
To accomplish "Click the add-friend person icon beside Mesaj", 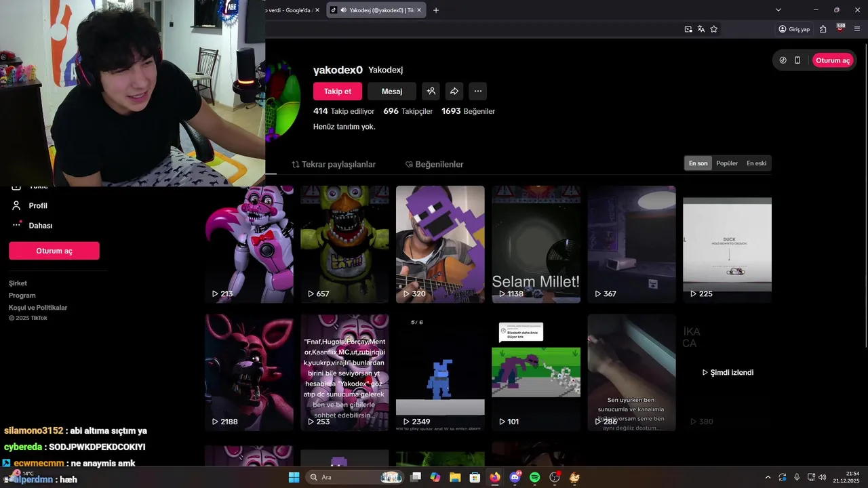I will click(x=431, y=91).
